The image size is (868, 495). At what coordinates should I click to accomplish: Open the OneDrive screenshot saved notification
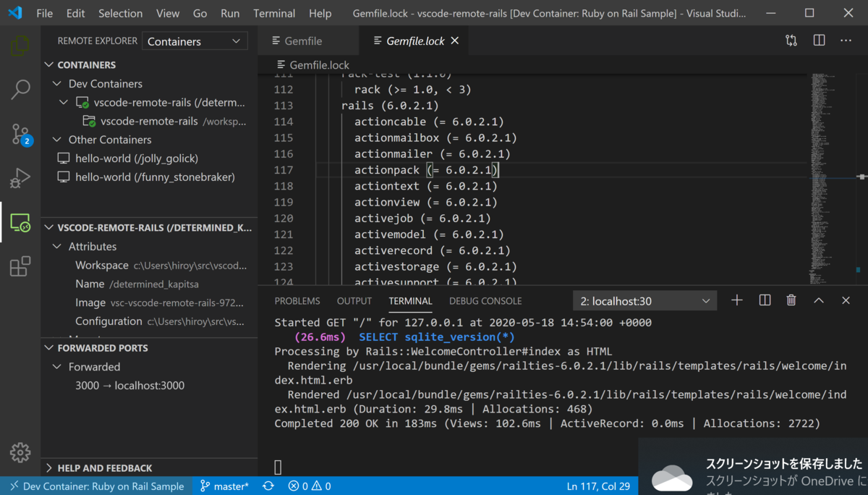753,466
